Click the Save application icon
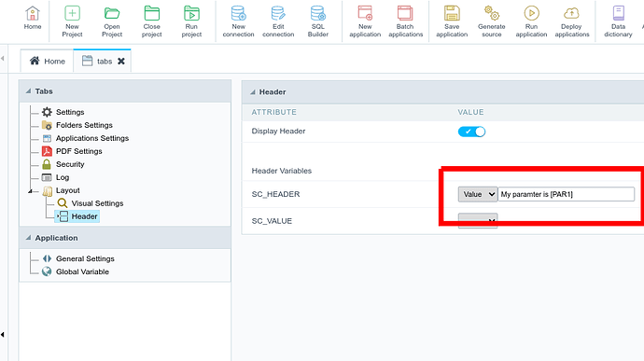 coord(452,14)
